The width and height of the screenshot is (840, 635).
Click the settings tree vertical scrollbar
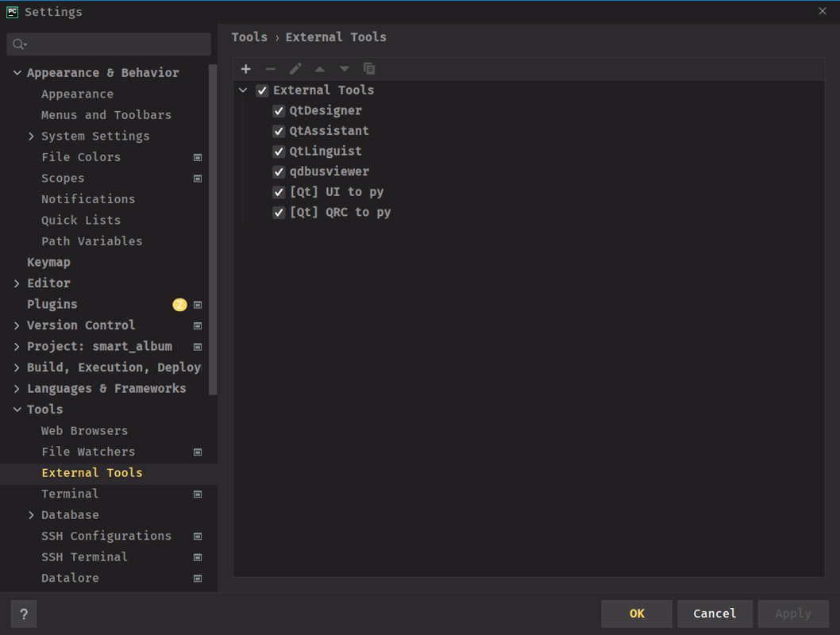[x=213, y=229]
